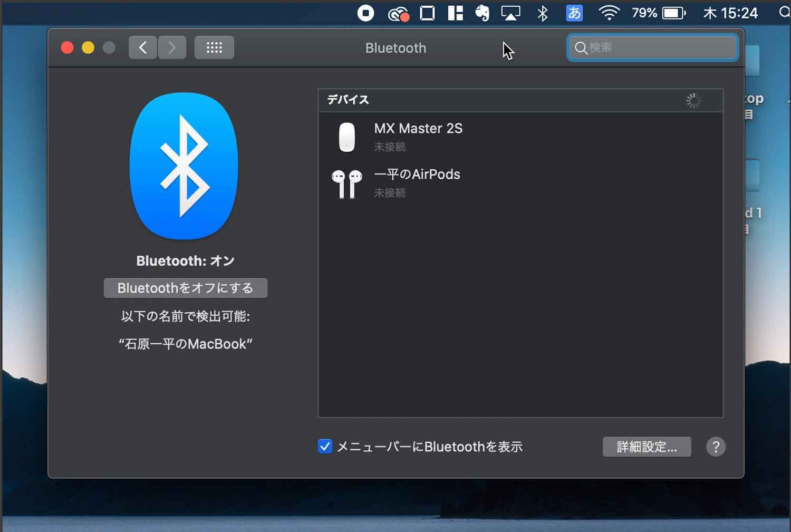This screenshot has width=791, height=532.
Task: Open the Bluetooth status menu bar icon
Action: [542, 13]
